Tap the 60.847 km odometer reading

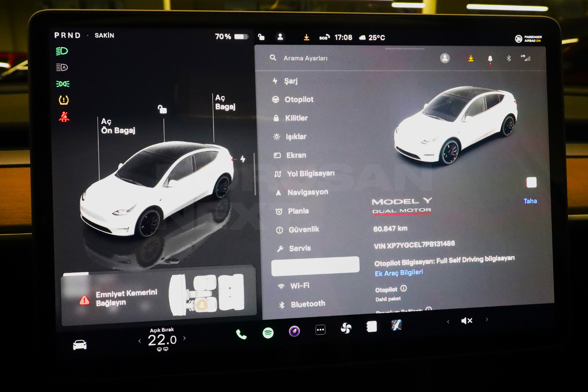(390, 228)
